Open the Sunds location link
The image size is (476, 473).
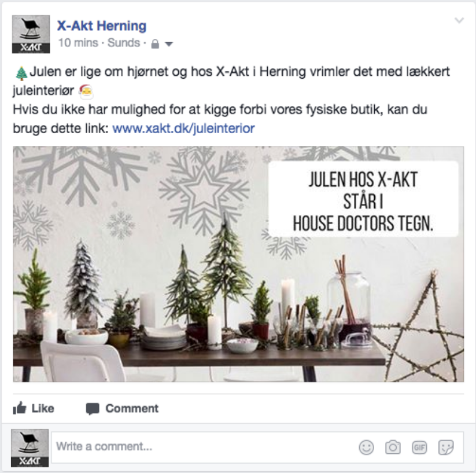pos(124,43)
